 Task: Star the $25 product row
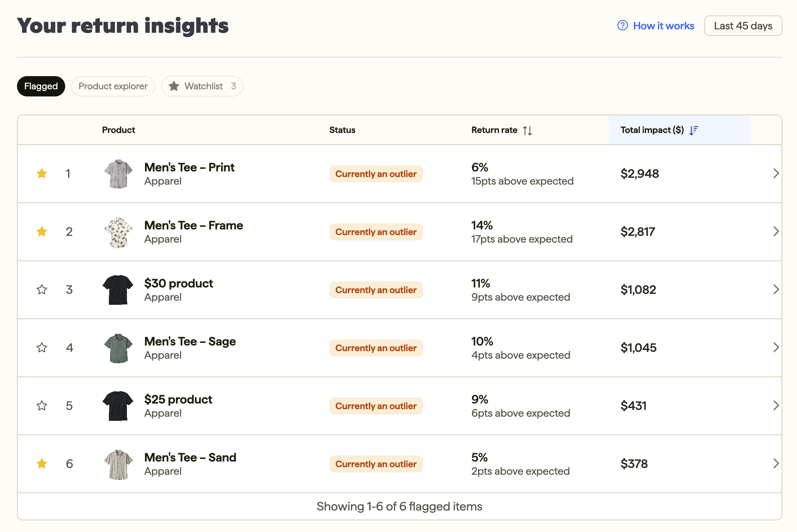point(42,405)
